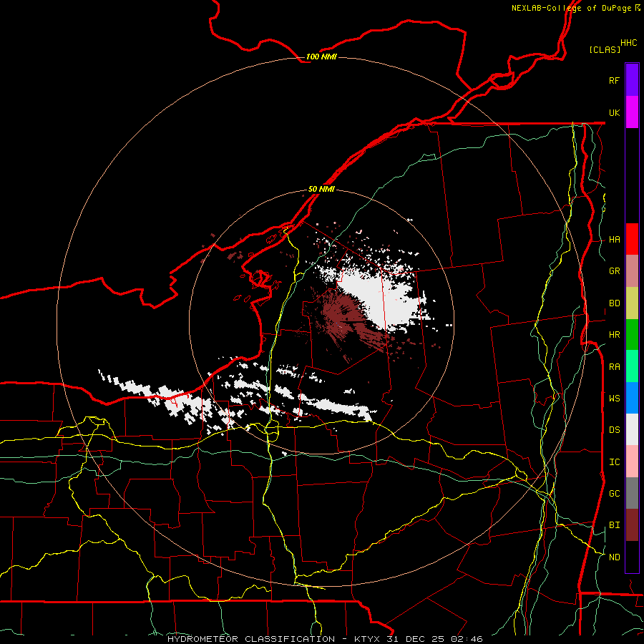Image resolution: width=644 pixels, height=644 pixels.
Task: Click the DS white legend swatch
Action: [632, 429]
